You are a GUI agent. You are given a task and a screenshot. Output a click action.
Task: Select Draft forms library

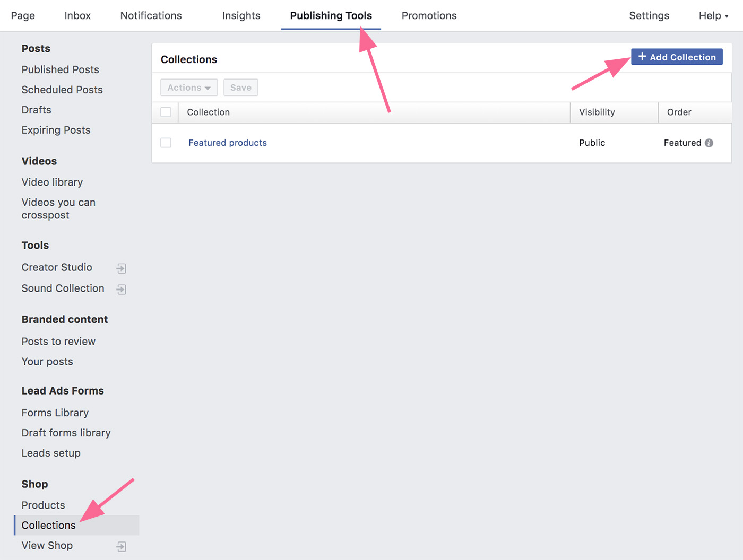coord(66,433)
